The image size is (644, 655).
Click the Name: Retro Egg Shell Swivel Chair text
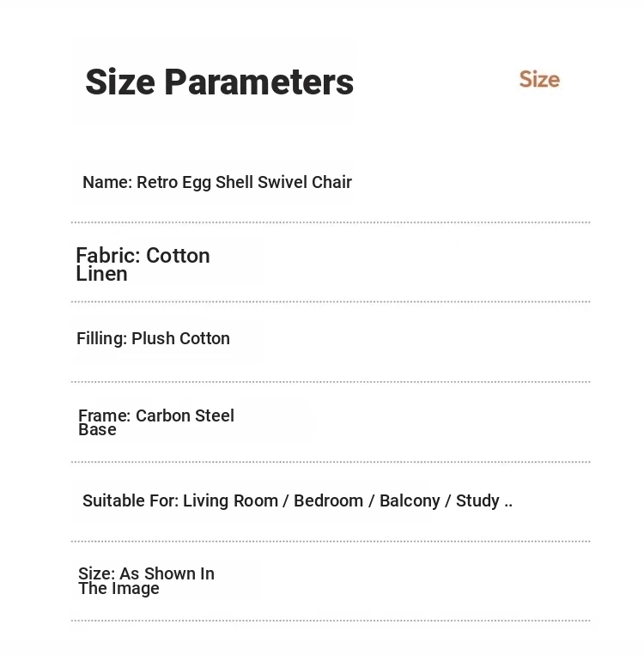click(x=217, y=183)
